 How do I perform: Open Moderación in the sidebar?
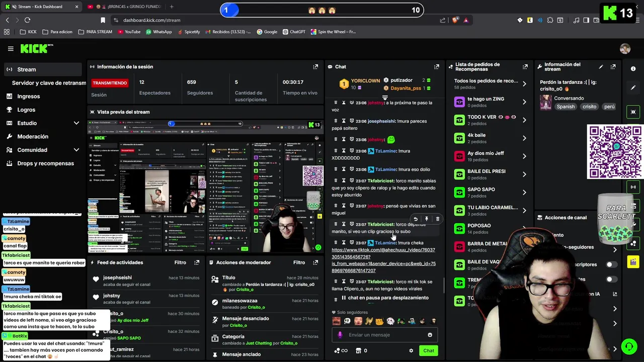[43, 137]
